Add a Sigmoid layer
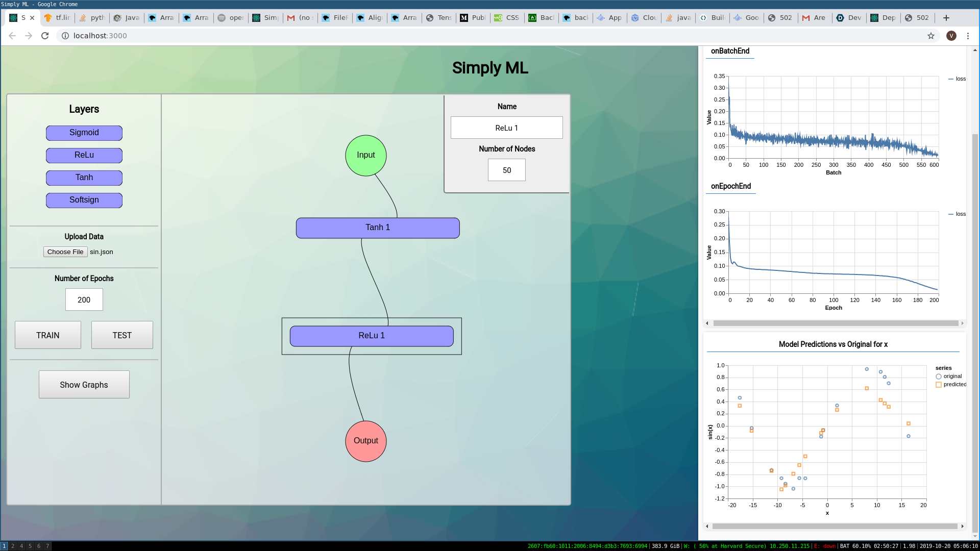The image size is (980, 551). coord(84,133)
